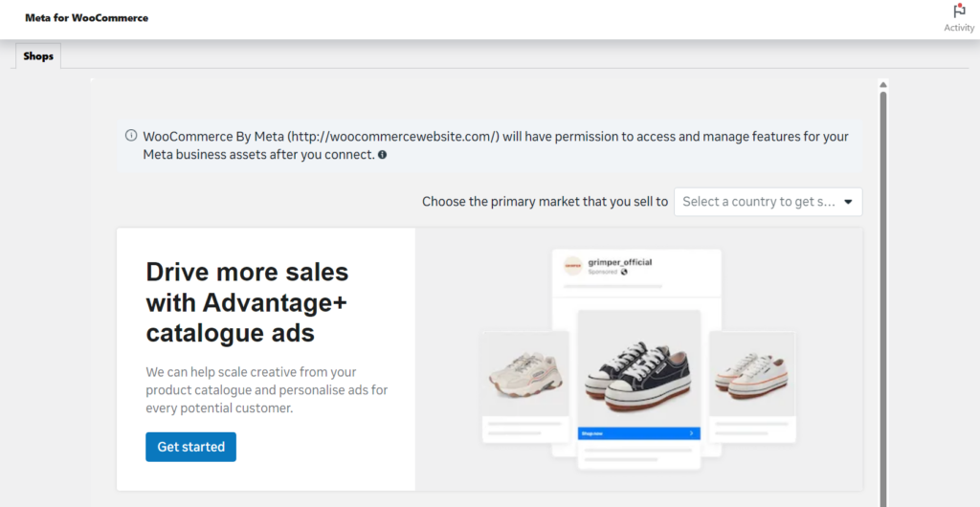Click the 'We can help scale creative' description
Viewport: 980px width, 507px height.
click(266, 389)
